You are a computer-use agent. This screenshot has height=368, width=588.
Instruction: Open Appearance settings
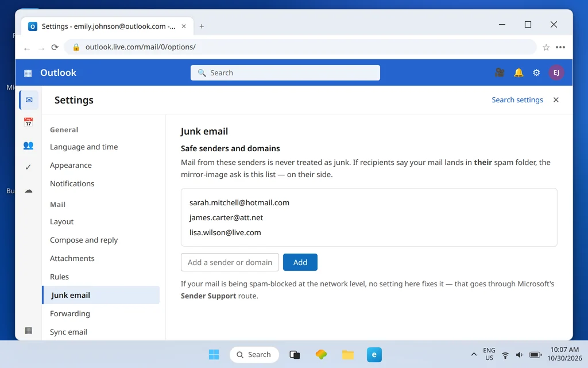[x=71, y=165]
